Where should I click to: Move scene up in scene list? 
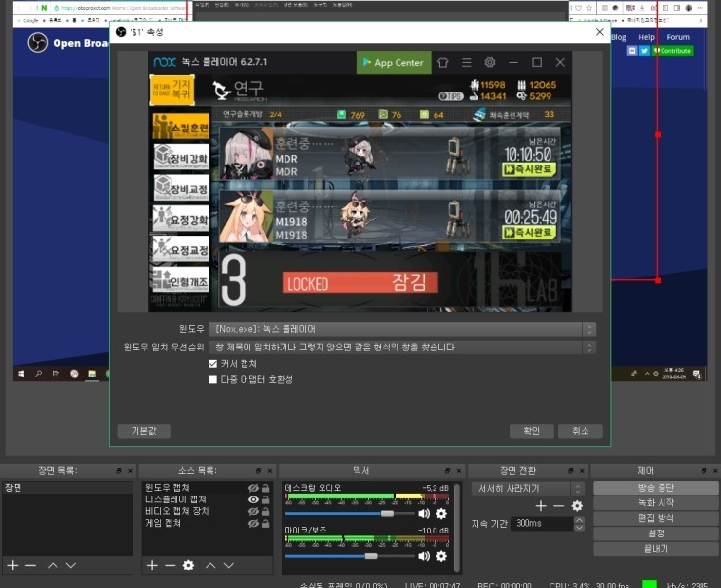(x=53, y=565)
